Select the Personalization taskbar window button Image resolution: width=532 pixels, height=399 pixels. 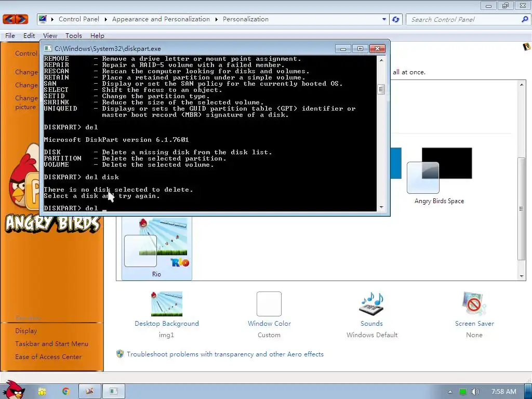click(90, 391)
